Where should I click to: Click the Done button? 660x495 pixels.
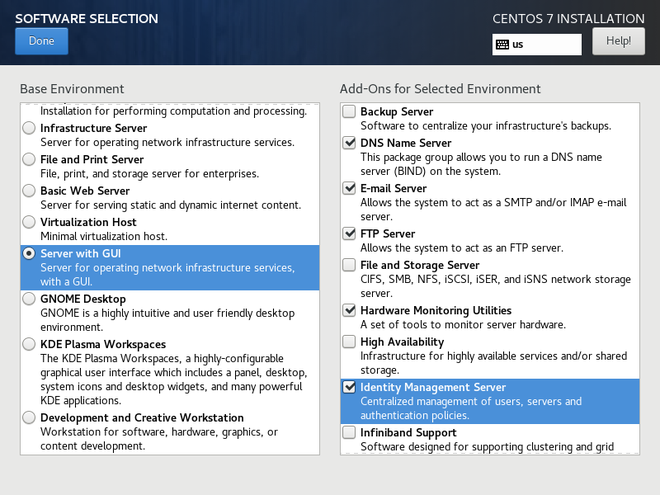[42, 41]
